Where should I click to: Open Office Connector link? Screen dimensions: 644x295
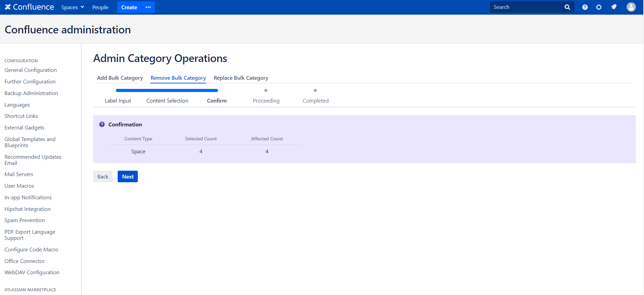(25, 261)
